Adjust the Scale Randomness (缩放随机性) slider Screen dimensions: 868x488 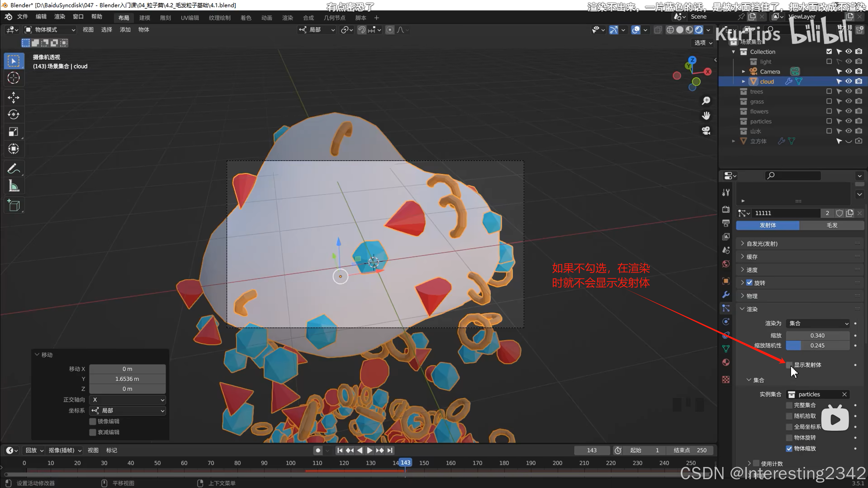pos(818,345)
